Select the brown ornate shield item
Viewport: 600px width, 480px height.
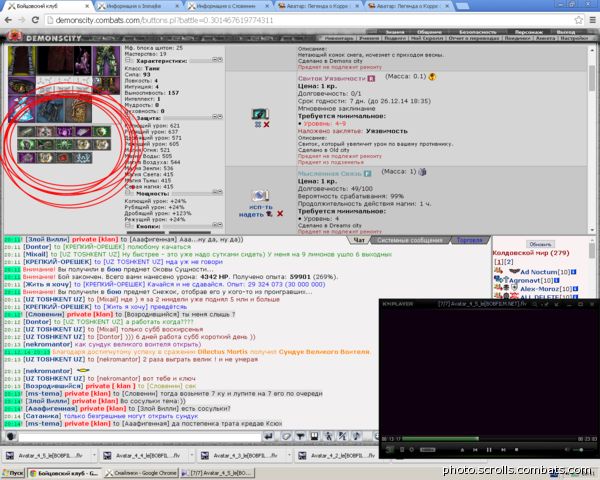pos(79,110)
